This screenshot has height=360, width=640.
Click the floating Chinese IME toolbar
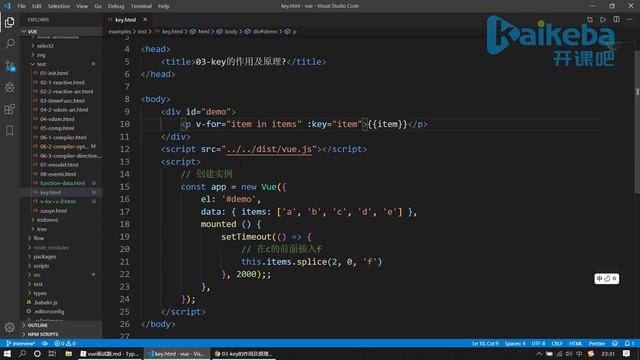[607, 278]
